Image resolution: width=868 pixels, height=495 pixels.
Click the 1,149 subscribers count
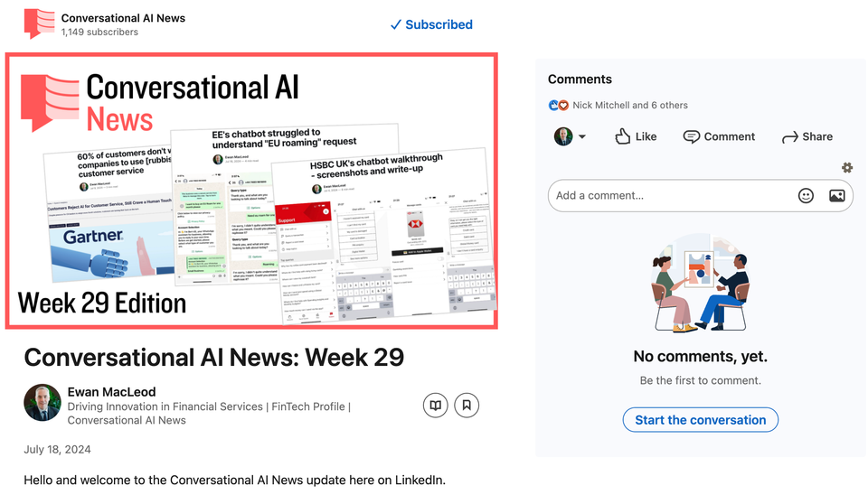[x=99, y=33]
